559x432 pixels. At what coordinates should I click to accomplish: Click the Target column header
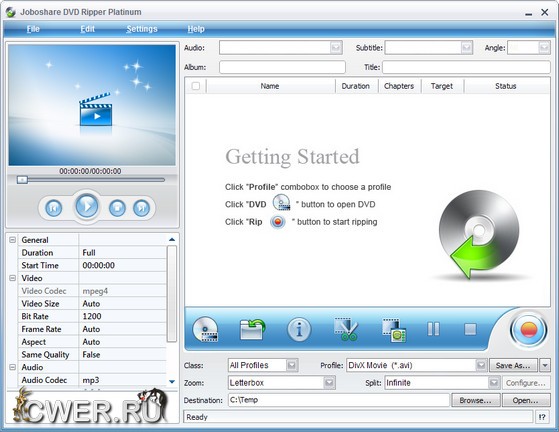442,86
